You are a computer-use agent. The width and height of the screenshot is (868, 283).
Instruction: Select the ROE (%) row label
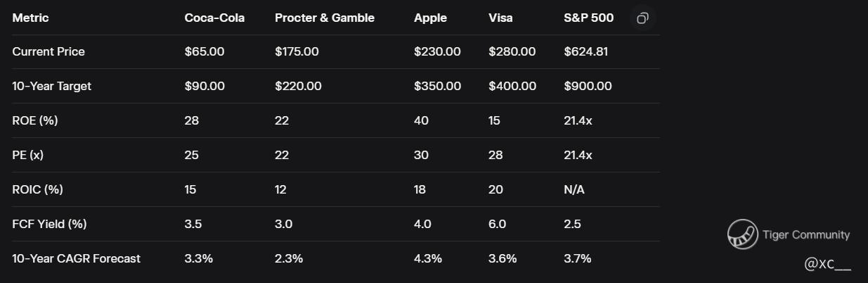[35, 121]
